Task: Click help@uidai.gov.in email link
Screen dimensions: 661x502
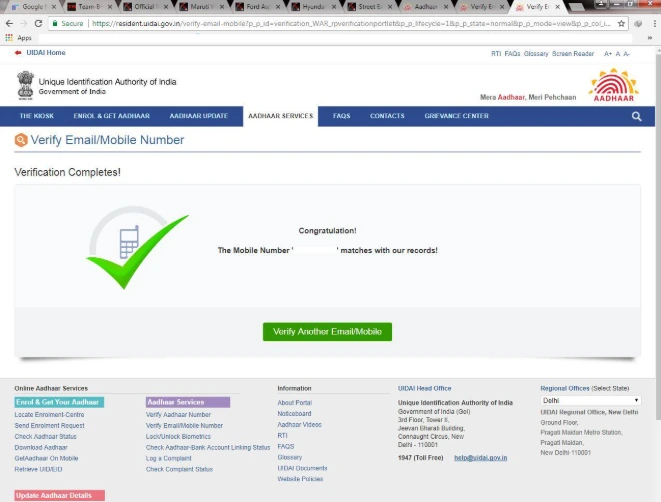Action: [x=481, y=458]
